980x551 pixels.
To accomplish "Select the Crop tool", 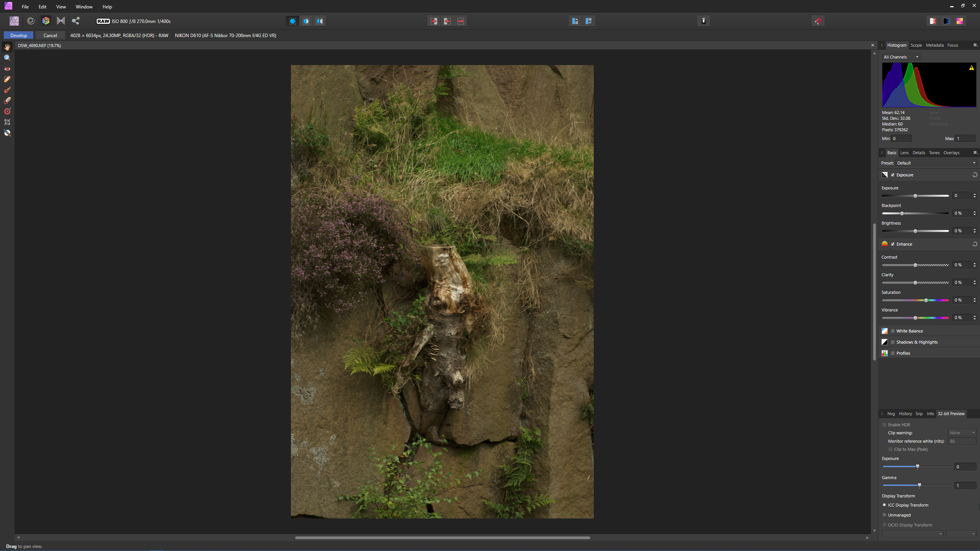I will tap(7, 122).
